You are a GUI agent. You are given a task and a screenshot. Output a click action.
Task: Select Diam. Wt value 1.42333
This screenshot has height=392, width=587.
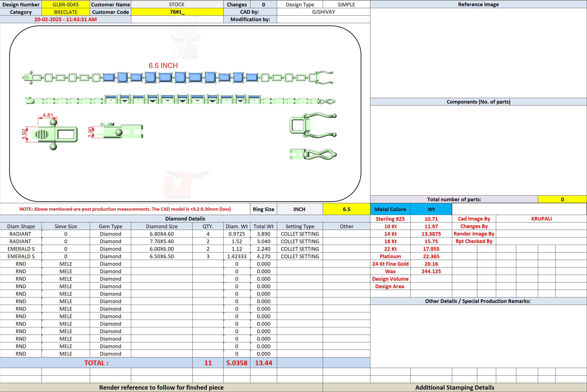(x=237, y=256)
